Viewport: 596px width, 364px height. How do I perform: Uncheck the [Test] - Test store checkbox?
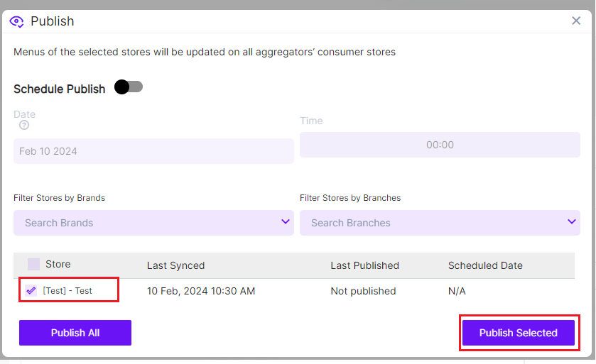(31, 290)
